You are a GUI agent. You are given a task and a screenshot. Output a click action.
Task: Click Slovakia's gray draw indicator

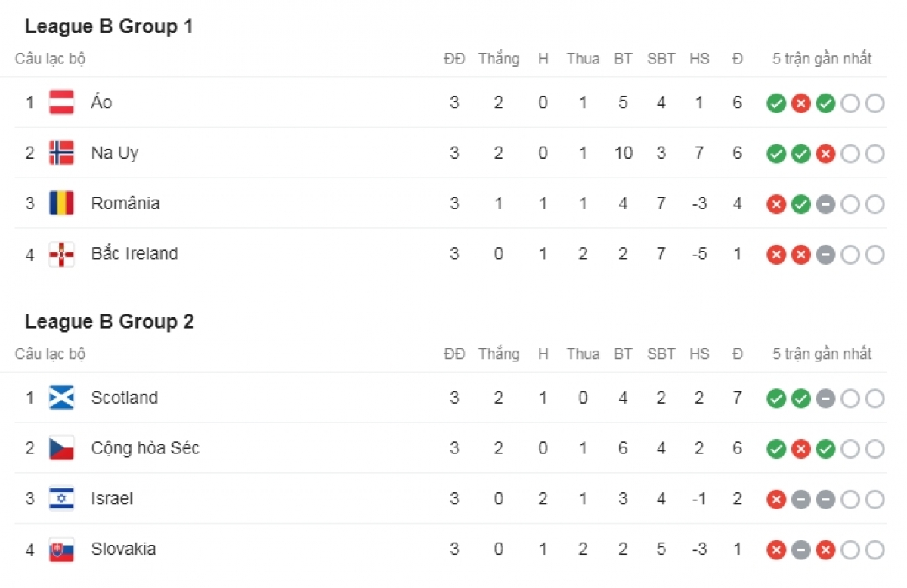pyautogui.click(x=801, y=551)
